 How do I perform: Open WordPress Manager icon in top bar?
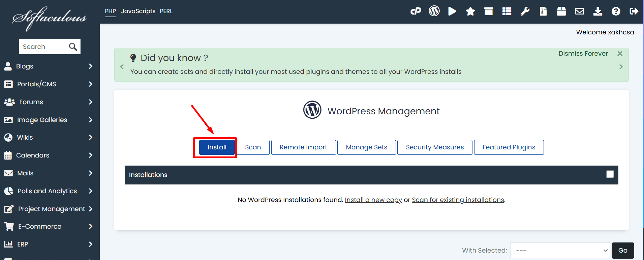434,11
